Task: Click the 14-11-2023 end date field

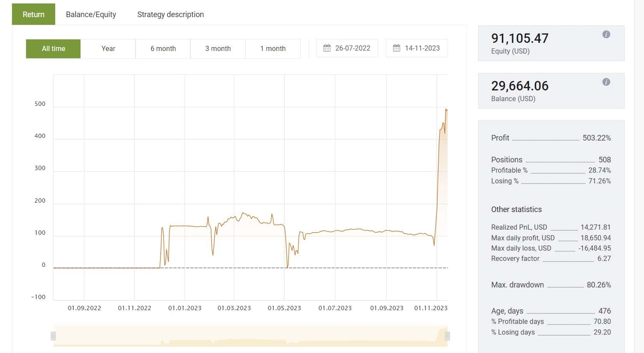Action: point(417,48)
